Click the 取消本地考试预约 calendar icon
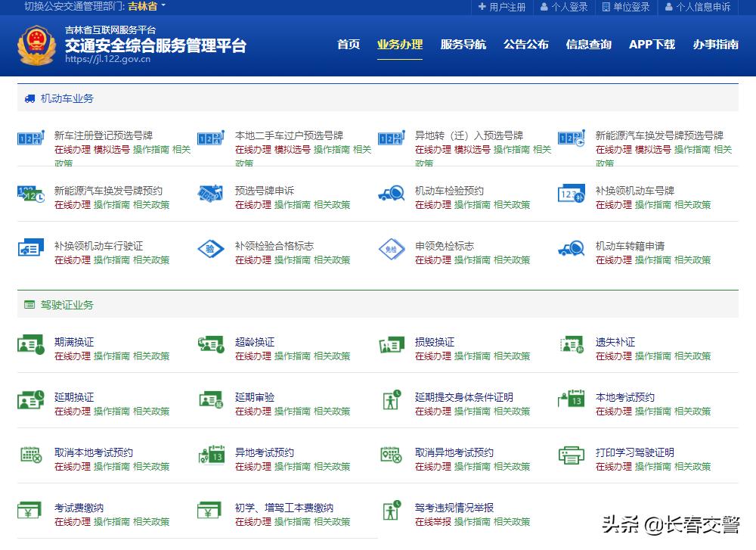 click(31, 455)
